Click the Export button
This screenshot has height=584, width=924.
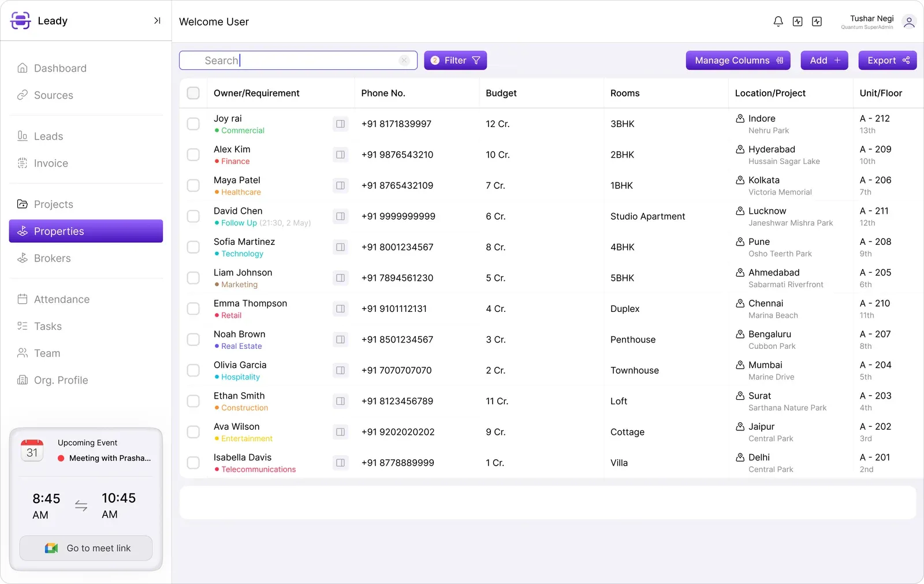pyautogui.click(x=888, y=60)
